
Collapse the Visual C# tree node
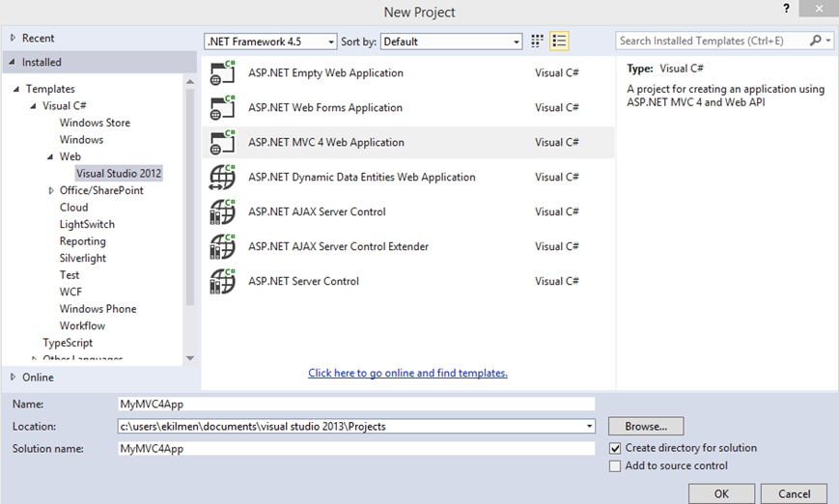(34, 106)
